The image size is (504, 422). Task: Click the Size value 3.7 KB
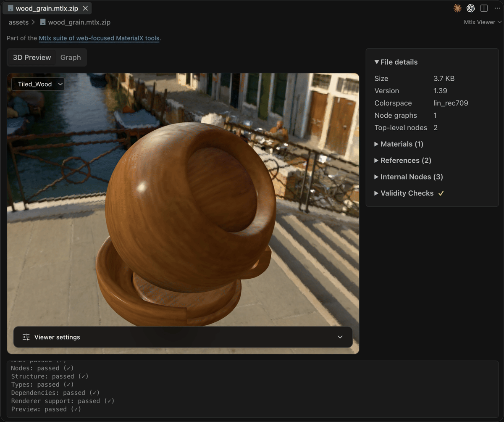pyautogui.click(x=444, y=79)
